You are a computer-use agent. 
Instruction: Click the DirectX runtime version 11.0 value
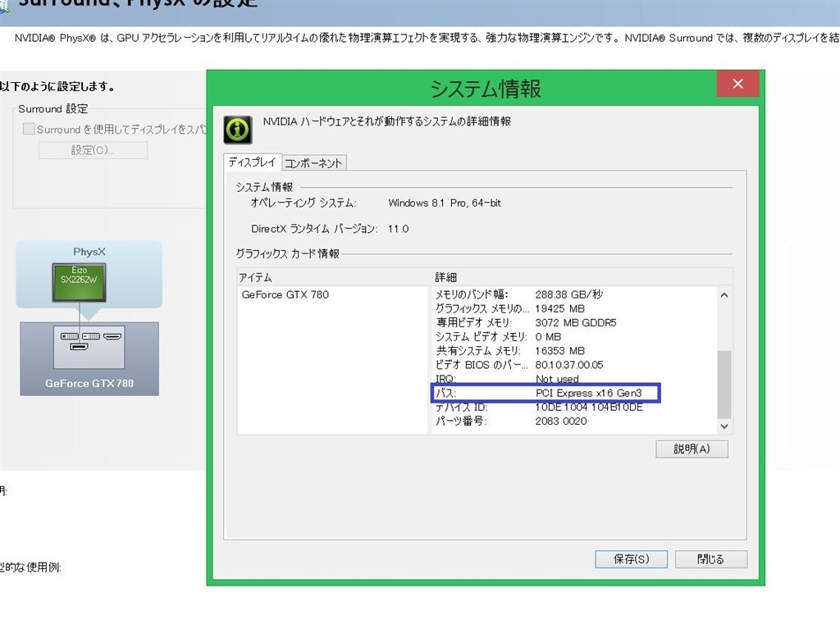click(398, 229)
